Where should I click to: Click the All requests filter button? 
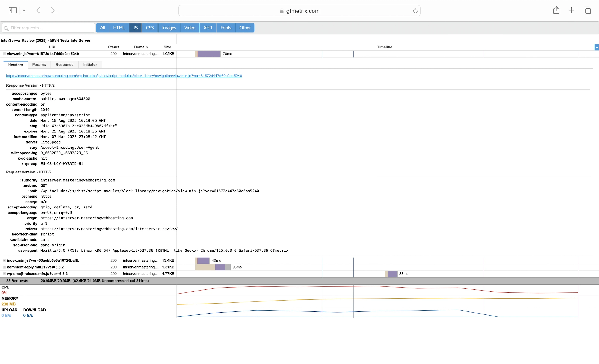102,28
